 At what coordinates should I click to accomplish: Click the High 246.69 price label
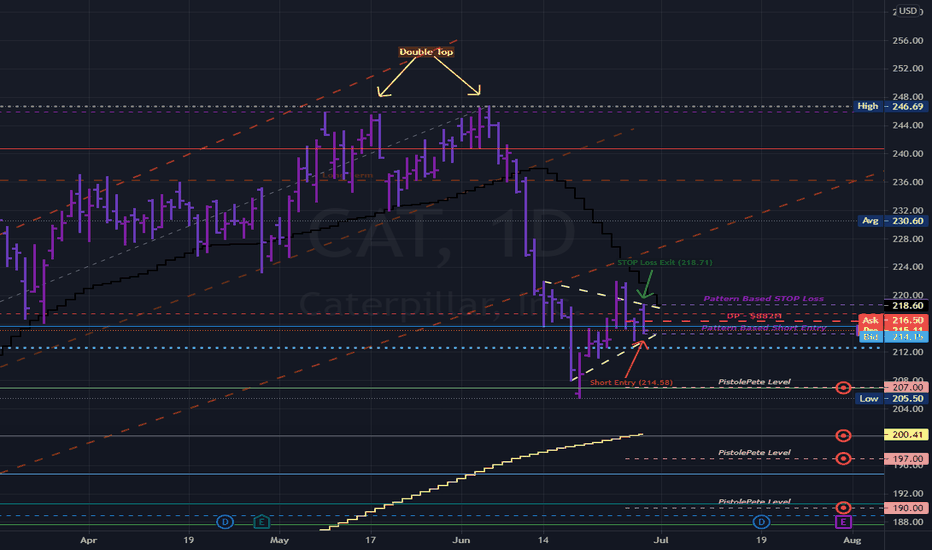point(890,106)
